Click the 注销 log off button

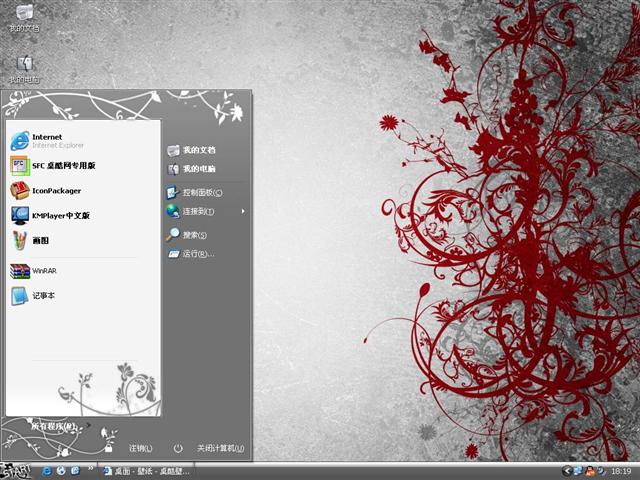click(x=140, y=448)
